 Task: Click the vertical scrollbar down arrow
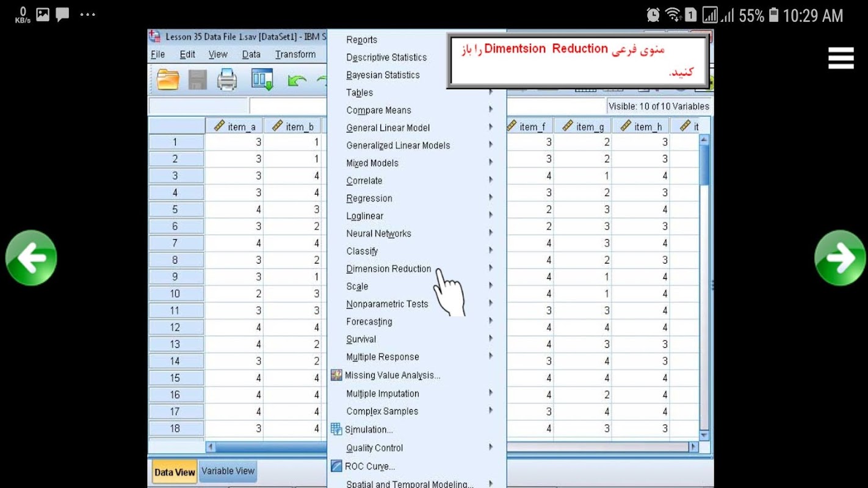704,435
